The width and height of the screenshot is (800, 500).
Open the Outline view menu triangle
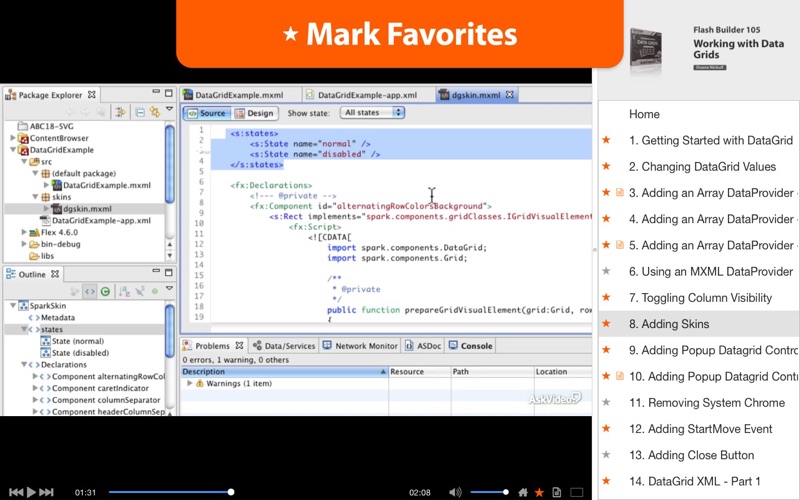pyautogui.click(x=169, y=289)
